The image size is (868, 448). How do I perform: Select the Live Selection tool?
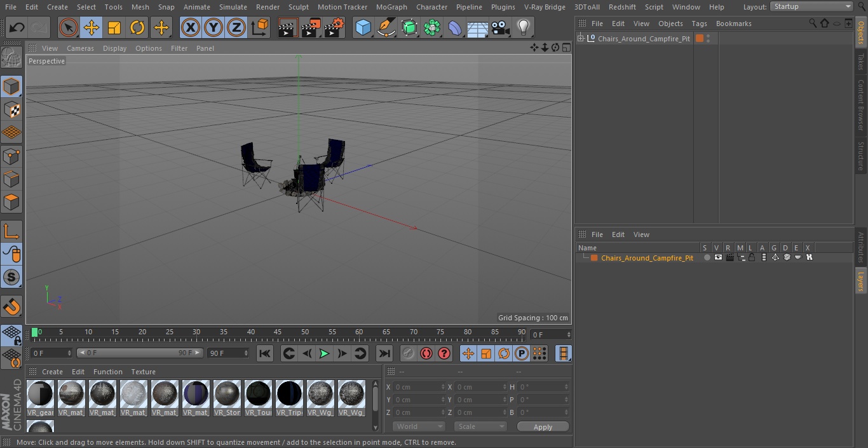click(69, 27)
